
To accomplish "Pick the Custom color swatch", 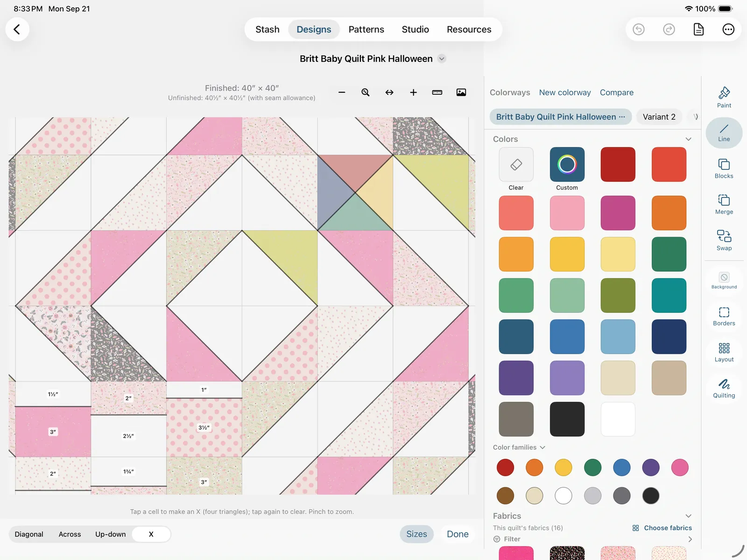I will coord(567,164).
